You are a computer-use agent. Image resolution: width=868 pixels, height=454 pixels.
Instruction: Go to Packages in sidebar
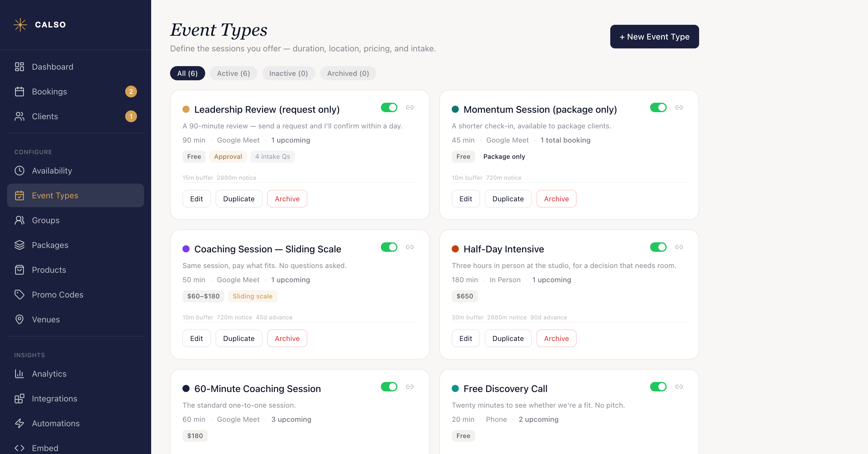point(76,245)
